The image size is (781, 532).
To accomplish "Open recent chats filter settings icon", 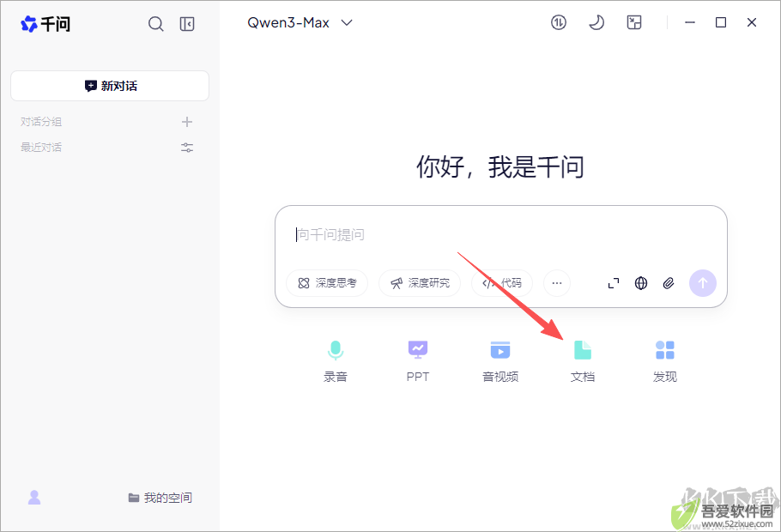I will pyautogui.click(x=187, y=148).
